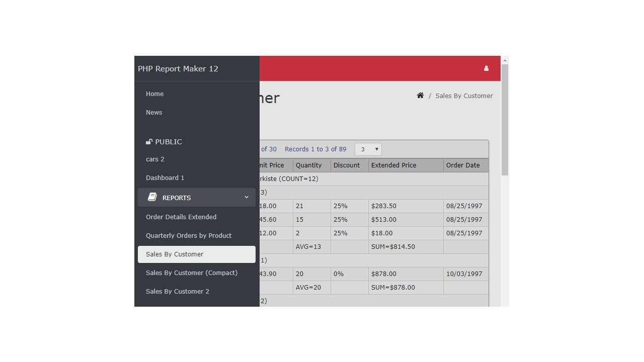The width and height of the screenshot is (644, 362).
Task: Select the Sales By Customer 2 report
Action: click(x=177, y=291)
